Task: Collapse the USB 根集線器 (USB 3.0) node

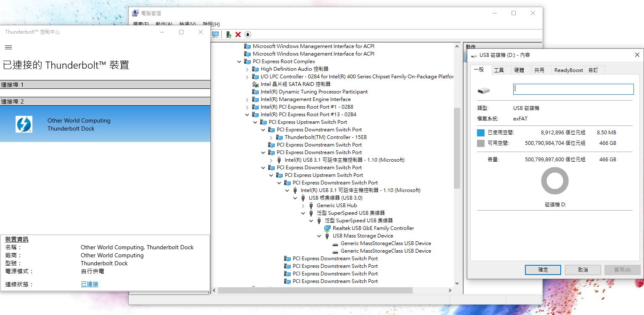Action: click(x=295, y=198)
